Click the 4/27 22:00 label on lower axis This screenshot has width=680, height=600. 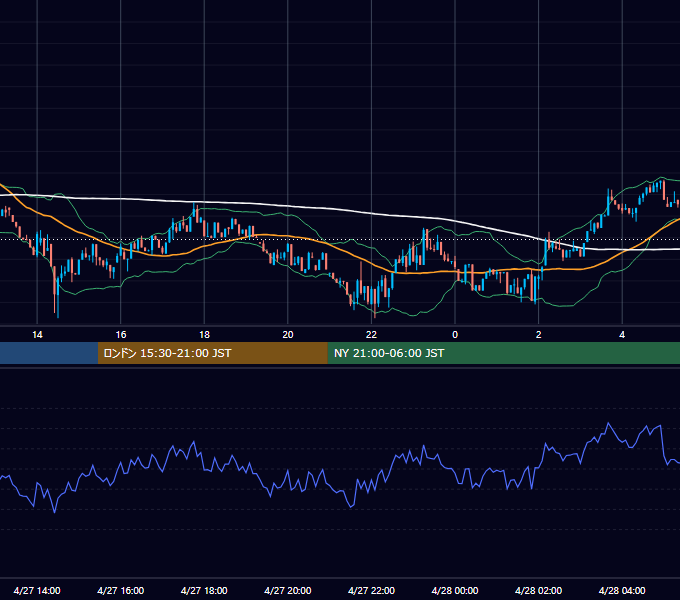click(x=371, y=590)
